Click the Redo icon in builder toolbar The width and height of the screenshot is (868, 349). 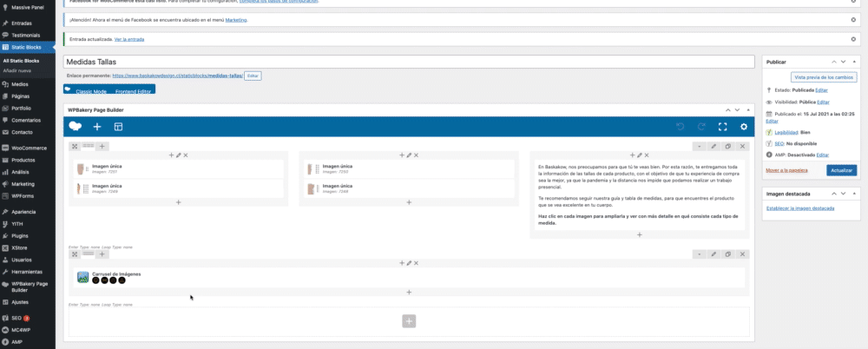click(x=701, y=127)
